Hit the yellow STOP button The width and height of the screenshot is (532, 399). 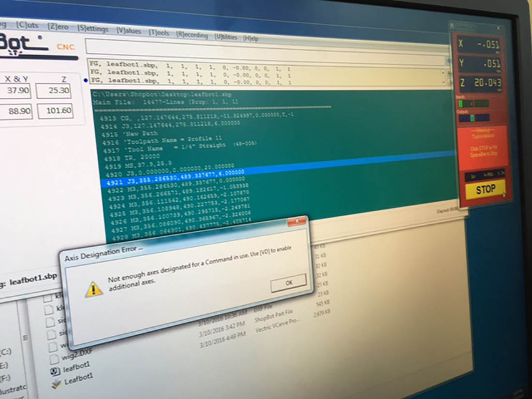pyautogui.click(x=485, y=189)
